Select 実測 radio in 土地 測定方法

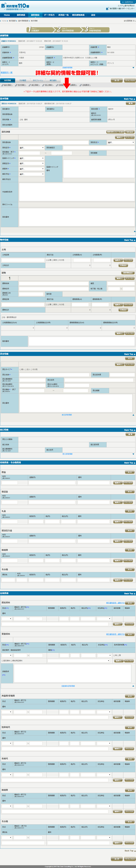pos(52,260)
